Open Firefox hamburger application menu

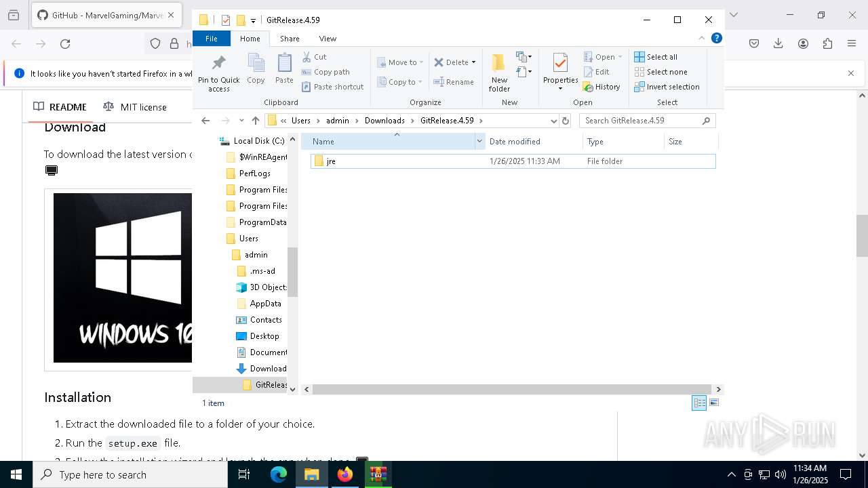(x=852, y=43)
